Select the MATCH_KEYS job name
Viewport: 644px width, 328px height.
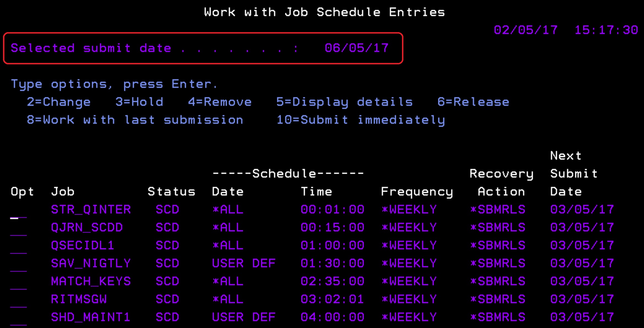point(91,281)
